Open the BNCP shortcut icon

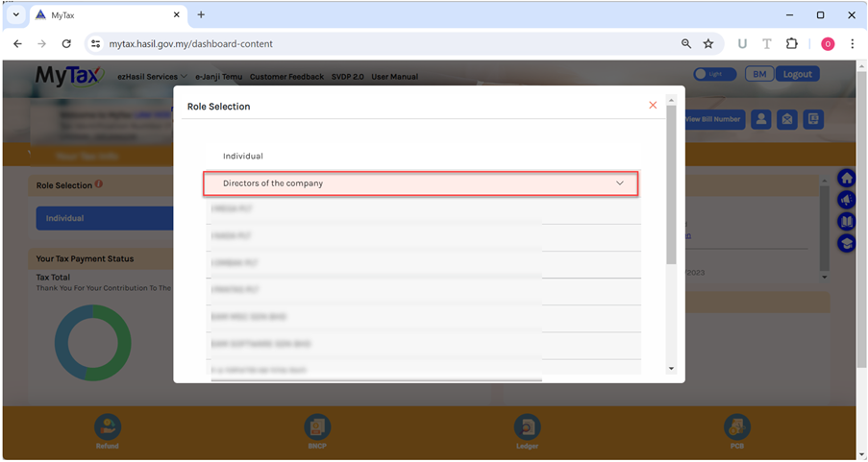click(317, 427)
